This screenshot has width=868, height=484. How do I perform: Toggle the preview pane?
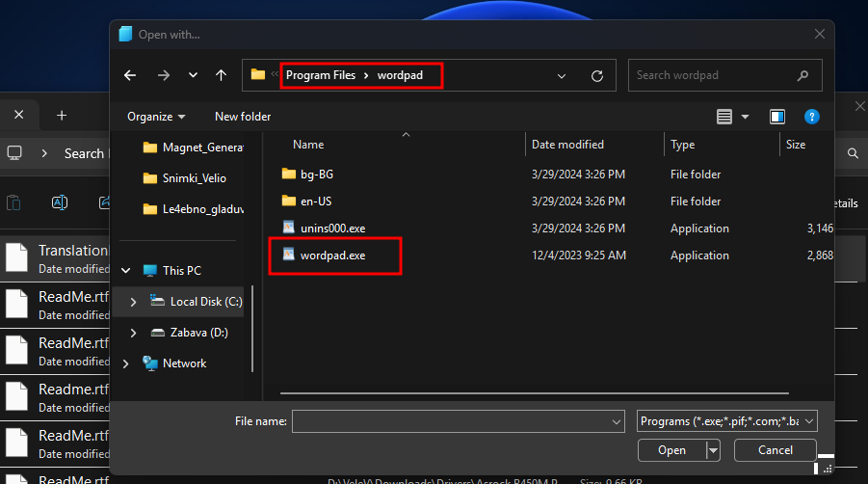(777, 117)
